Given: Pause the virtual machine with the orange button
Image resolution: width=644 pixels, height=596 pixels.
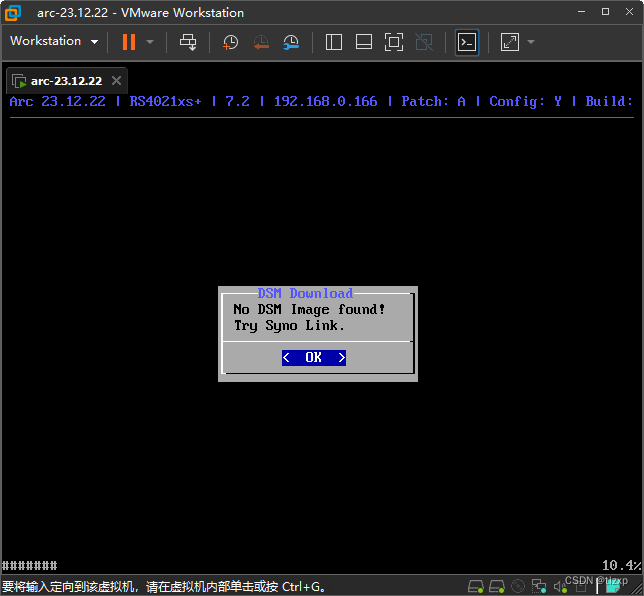Looking at the screenshot, I should click(129, 41).
